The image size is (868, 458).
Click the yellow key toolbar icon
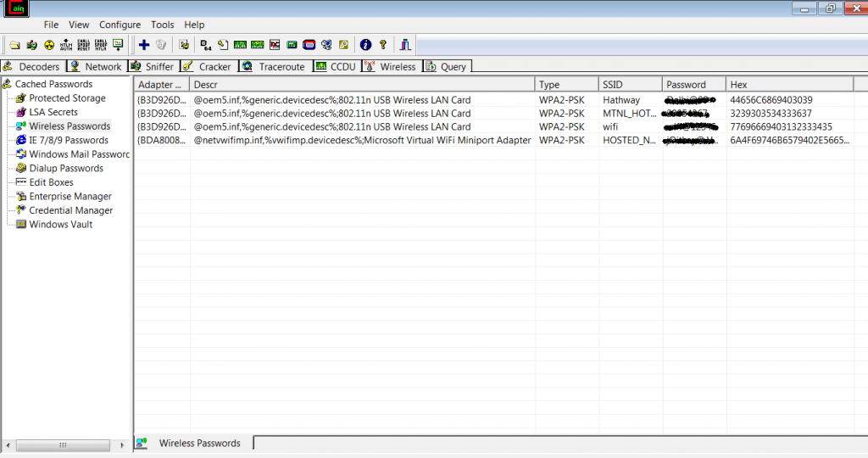(343, 45)
